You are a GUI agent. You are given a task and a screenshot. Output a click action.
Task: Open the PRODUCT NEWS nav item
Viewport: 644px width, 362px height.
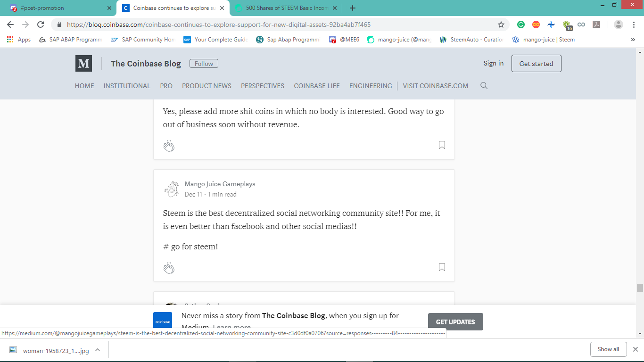pyautogui.click(x=206, y=86)
